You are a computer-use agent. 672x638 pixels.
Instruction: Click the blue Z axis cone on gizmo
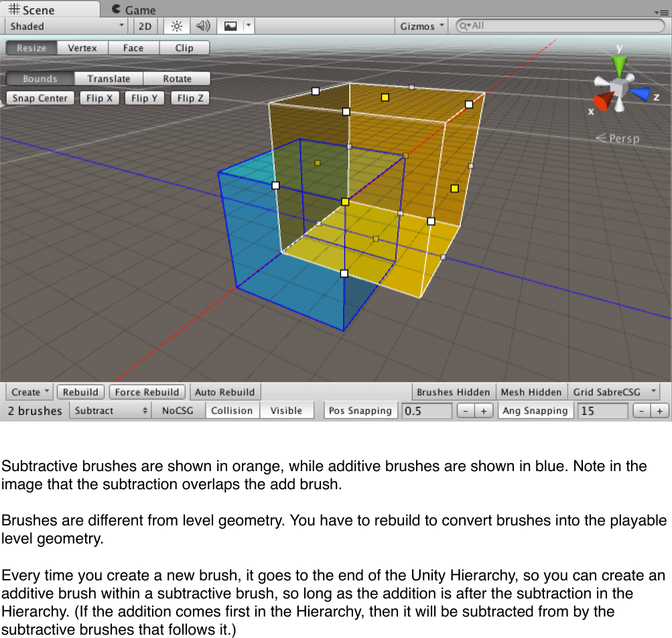pos(641,94)
